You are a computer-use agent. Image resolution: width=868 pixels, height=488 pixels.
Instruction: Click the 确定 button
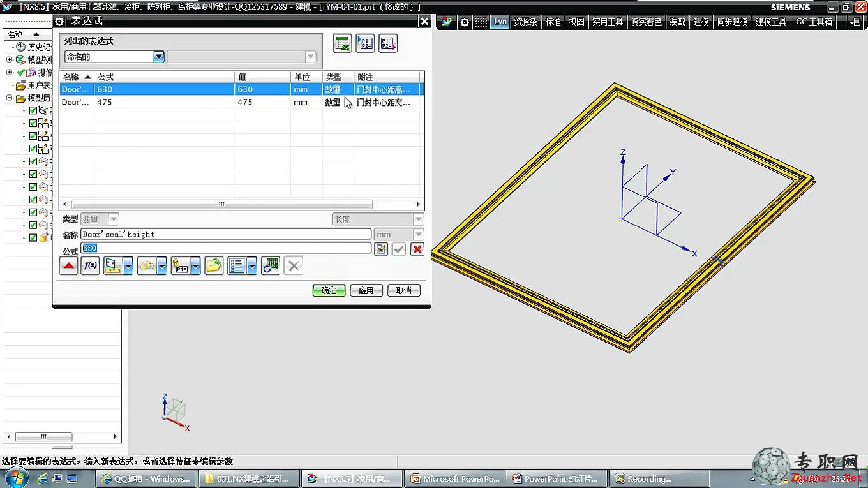click(329, 290)
